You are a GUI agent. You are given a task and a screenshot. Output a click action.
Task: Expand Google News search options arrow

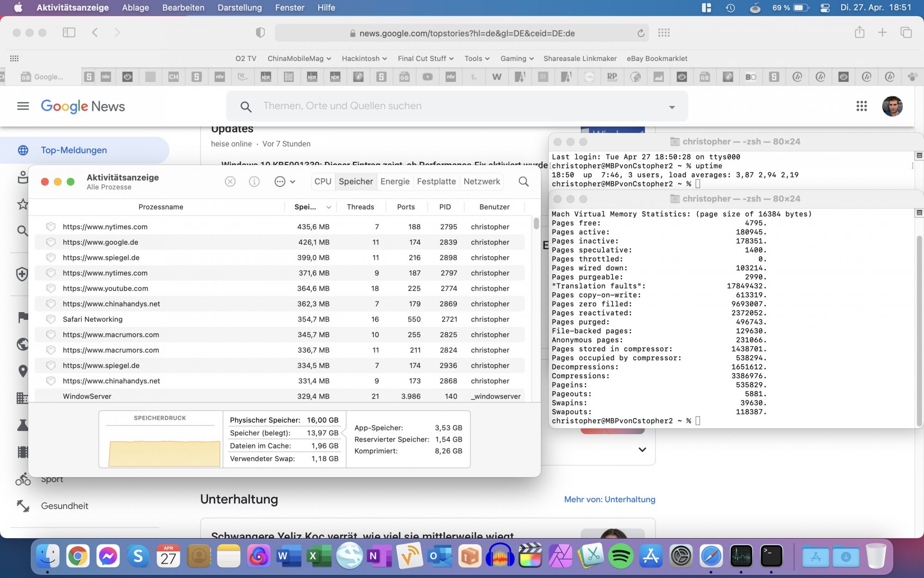[x=672, y=107]
